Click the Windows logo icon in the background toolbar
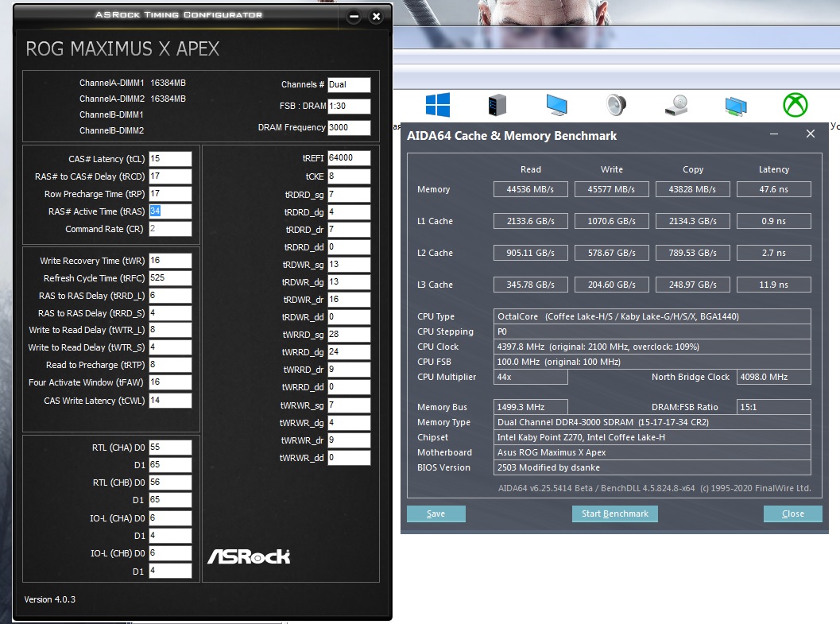This screenshot has height=624, width=840. [438, 105]
